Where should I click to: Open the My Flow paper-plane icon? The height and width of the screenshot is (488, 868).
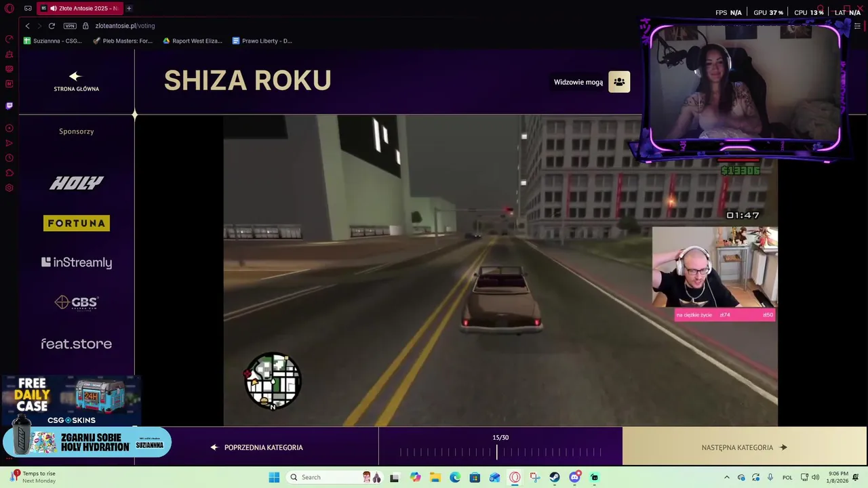9,143
